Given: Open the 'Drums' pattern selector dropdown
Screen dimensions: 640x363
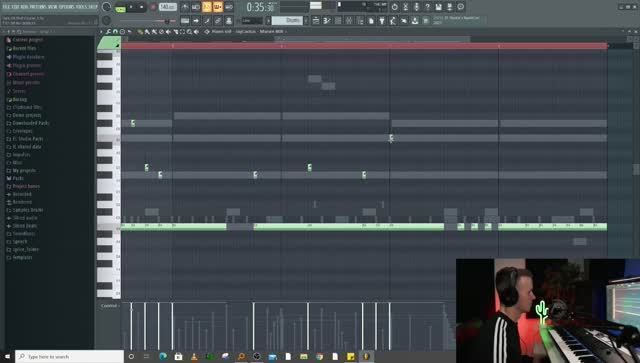Looking at the screenshot, I should pyautogui.click(x=287, y=20).
